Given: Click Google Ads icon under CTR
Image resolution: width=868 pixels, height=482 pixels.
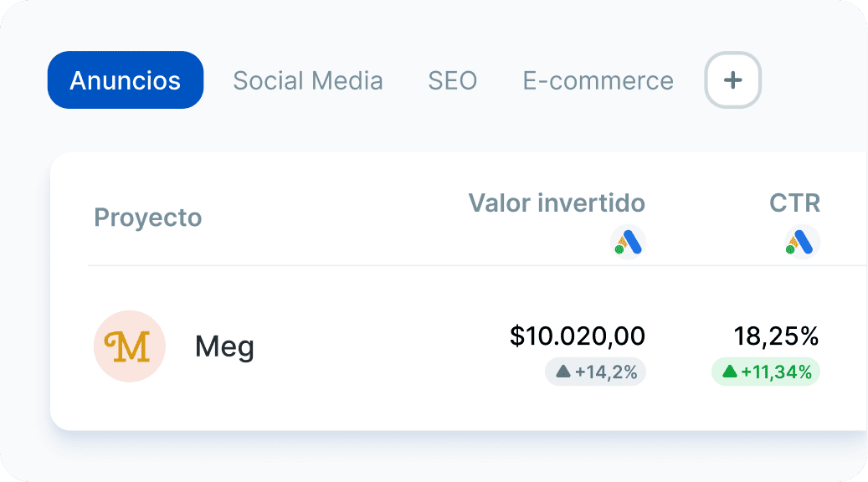Looking at the screenshot, I should pos(802,243).
